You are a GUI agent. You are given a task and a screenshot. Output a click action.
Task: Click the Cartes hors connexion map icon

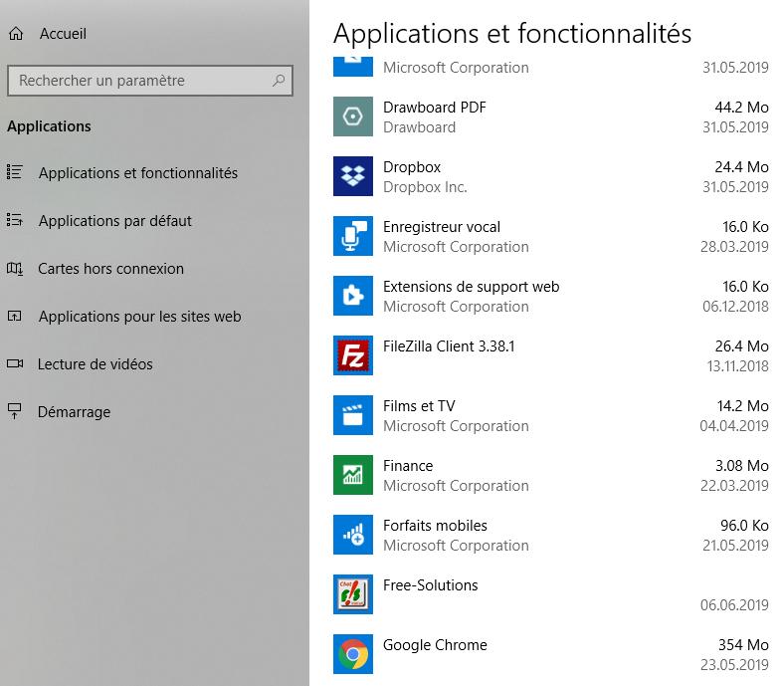(x=15, y=268)
